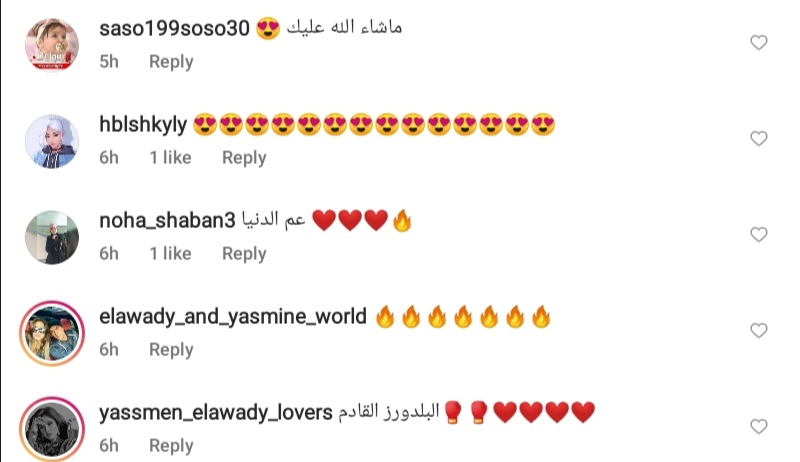The height and width of the screenshot is (462, 800).
Task: Reply to elawady_and_yasmine_world's comment
Action: pos(171,349)
